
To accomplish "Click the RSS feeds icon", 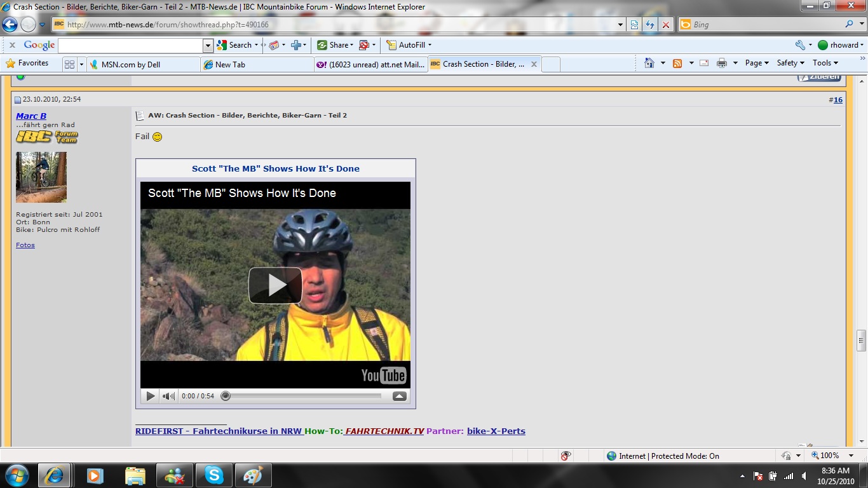I will (x=677, y=63).
